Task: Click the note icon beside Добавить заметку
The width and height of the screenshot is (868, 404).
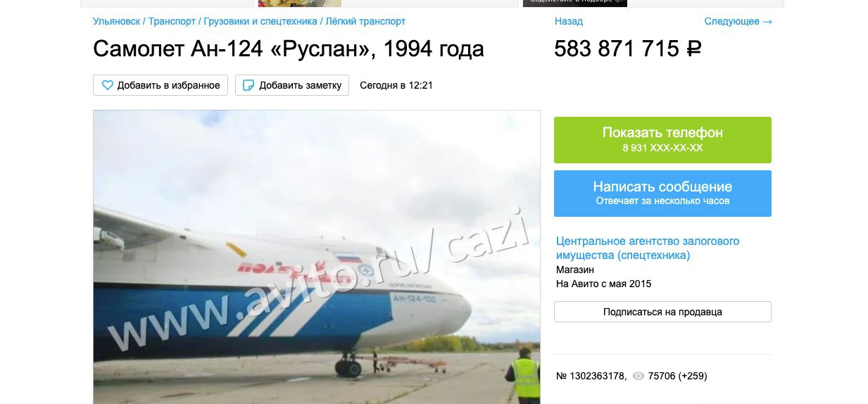Action: 249,85
